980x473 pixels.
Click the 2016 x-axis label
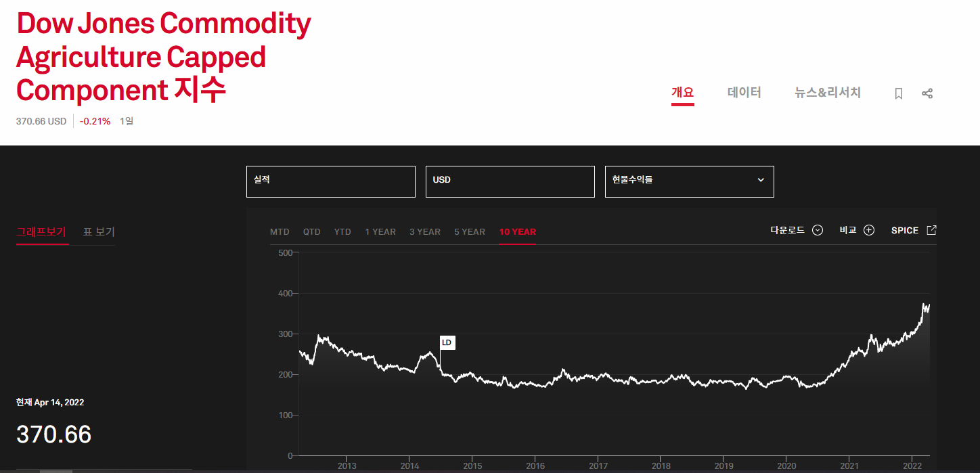coord(535,466)
